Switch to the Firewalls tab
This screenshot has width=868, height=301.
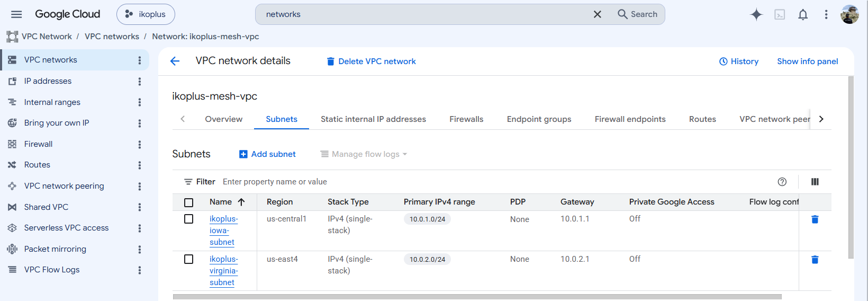pyautogui.click(x=466, y=119)
